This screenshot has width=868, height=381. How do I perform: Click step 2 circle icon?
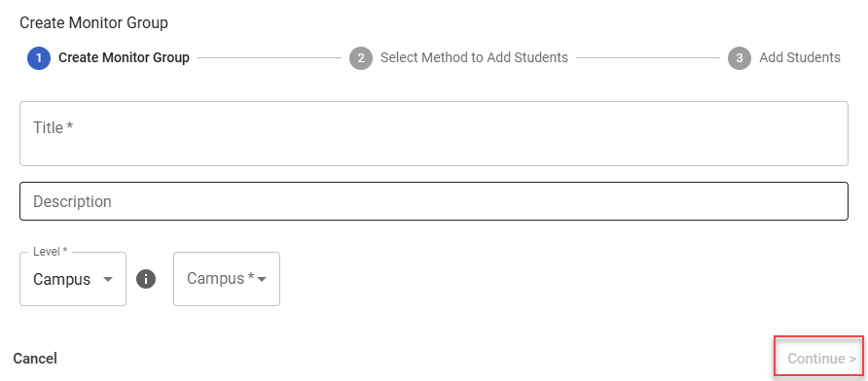point(361,58)
